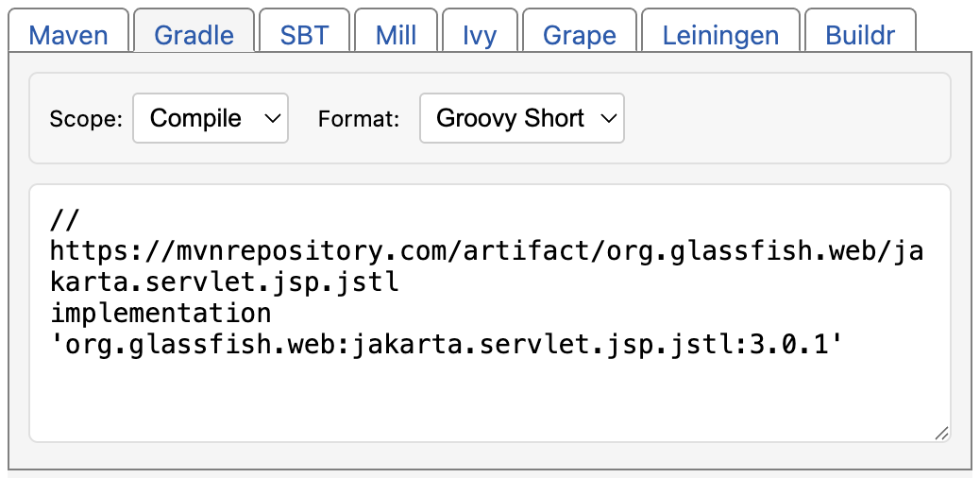
Task: Open the Format dropdown showing Groovy Short
Action: [522, 118]
